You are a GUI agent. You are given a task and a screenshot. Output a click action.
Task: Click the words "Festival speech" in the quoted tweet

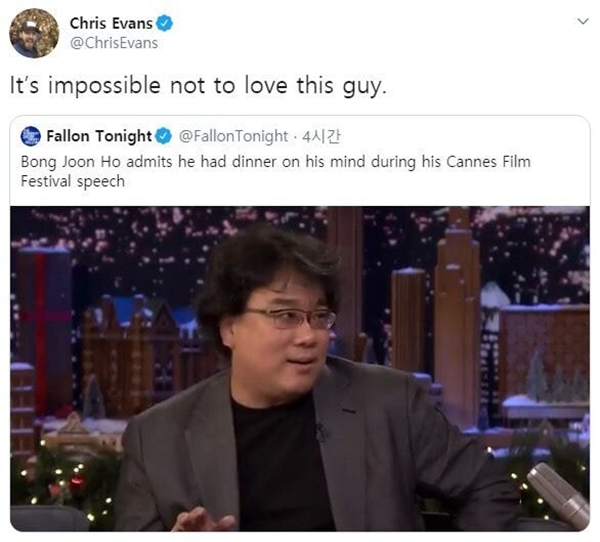click(x=73, y=181)
